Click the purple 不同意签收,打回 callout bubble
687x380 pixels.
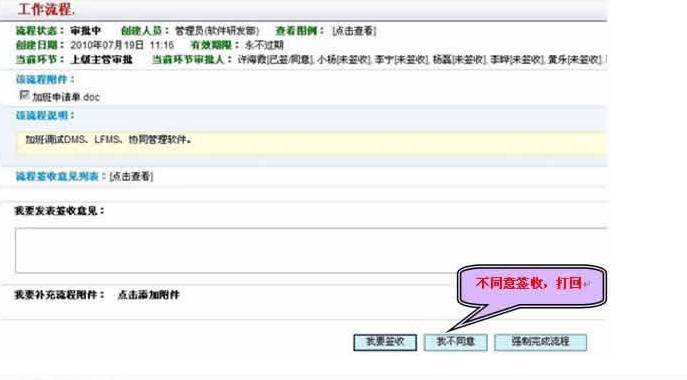532,286
